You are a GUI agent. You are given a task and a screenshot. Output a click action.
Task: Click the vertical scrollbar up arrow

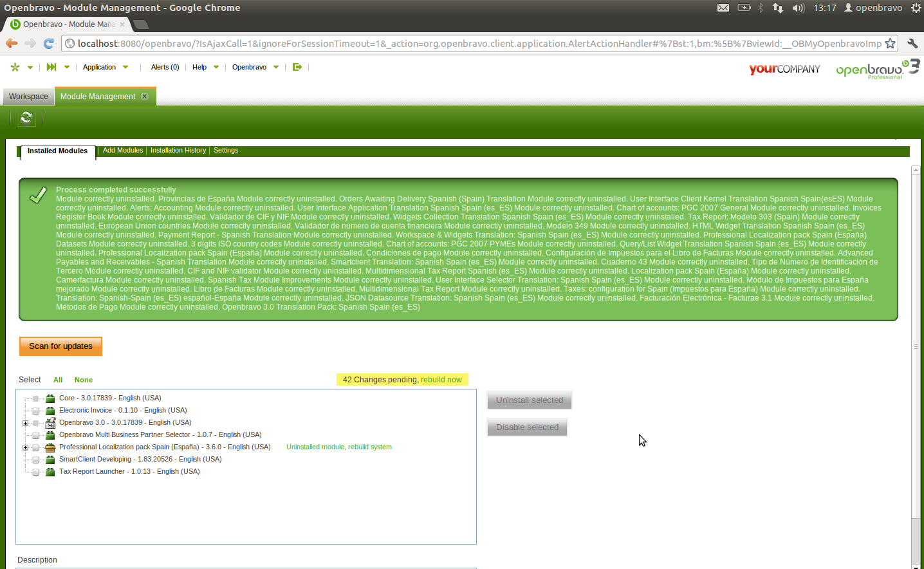916,170
